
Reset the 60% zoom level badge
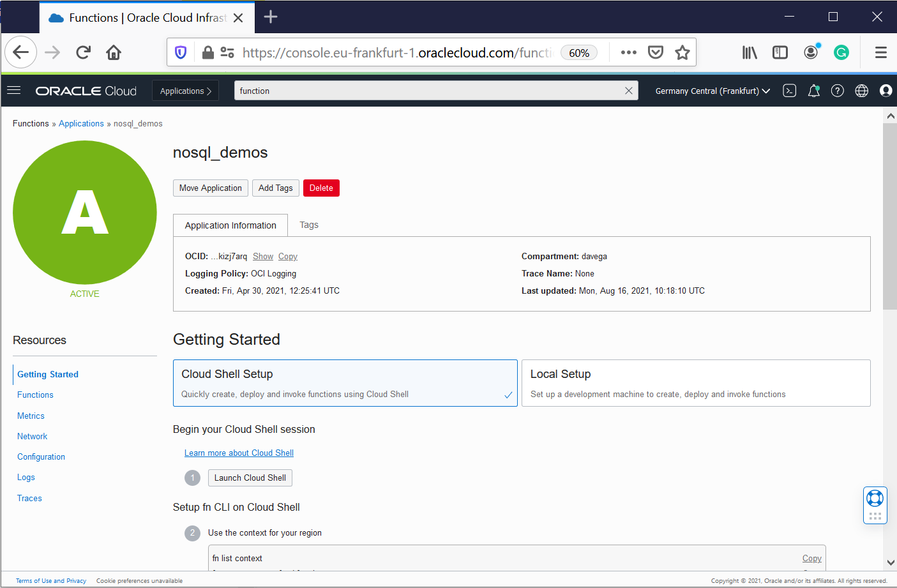click(579, 52)
